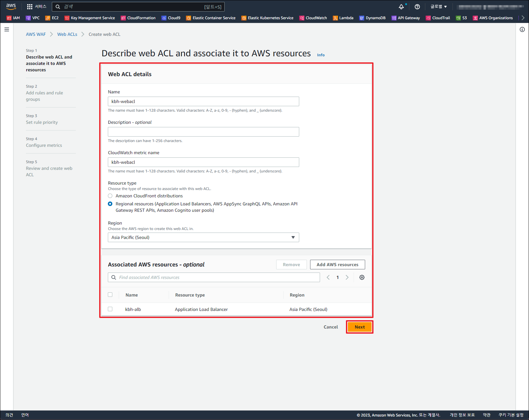Image resolution: width=529 pixels, height=420 pixels.
Task: Click the Web ACLs breadcrumb
Action: [67, 34]
